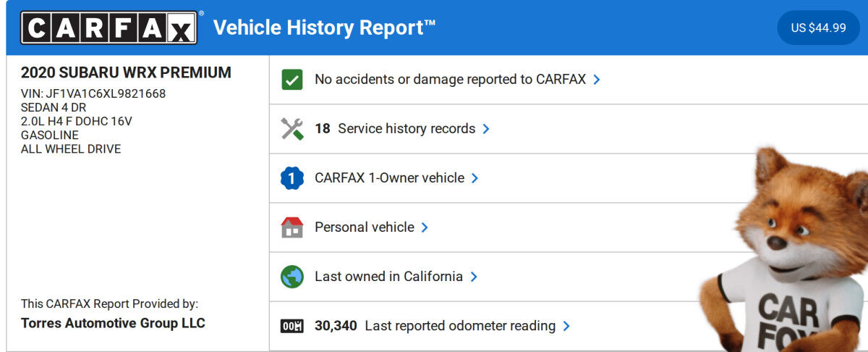
Task: Click the CARFAX logo in the header
Action: [x=109, y=28]
